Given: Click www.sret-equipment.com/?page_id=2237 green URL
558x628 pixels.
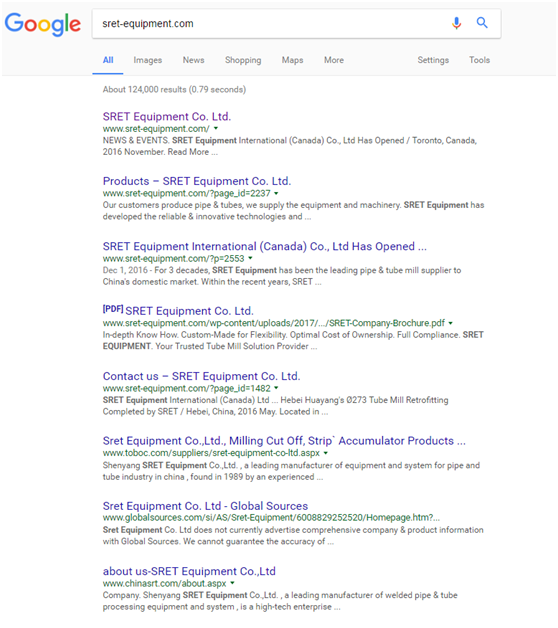Looking at the screenshot, I should (x=186, y=193).
